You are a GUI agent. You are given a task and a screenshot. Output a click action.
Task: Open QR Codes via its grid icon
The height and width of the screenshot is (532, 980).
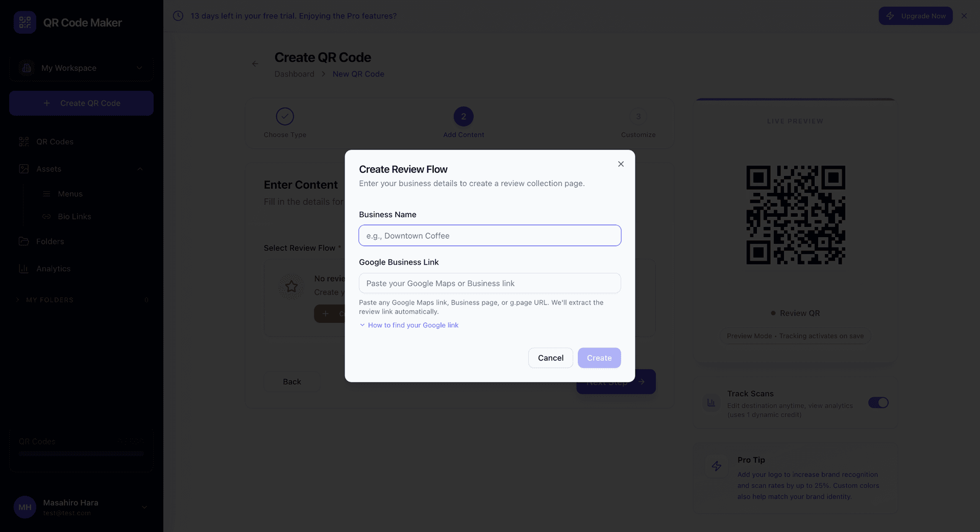point(24,141)
